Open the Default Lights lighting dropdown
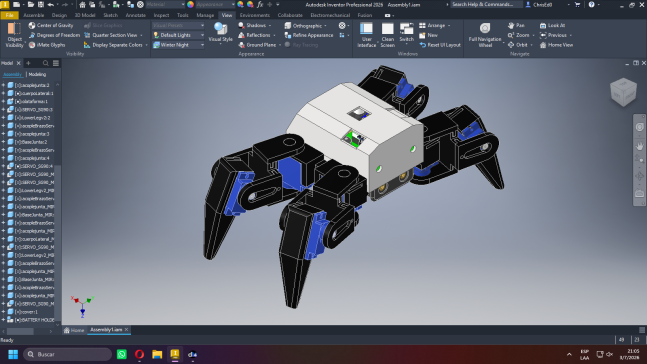 coord(179,35)
